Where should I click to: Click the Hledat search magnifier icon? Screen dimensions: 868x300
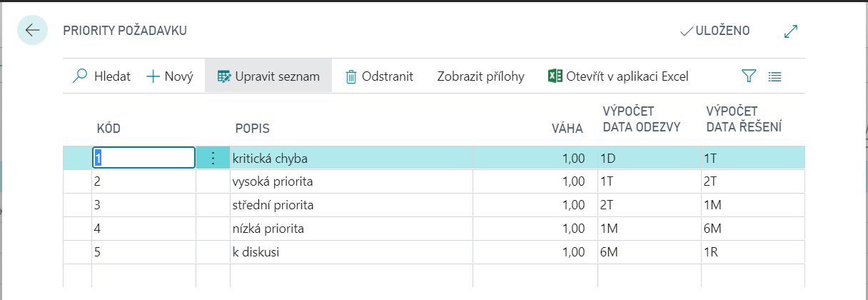point(81,76)
